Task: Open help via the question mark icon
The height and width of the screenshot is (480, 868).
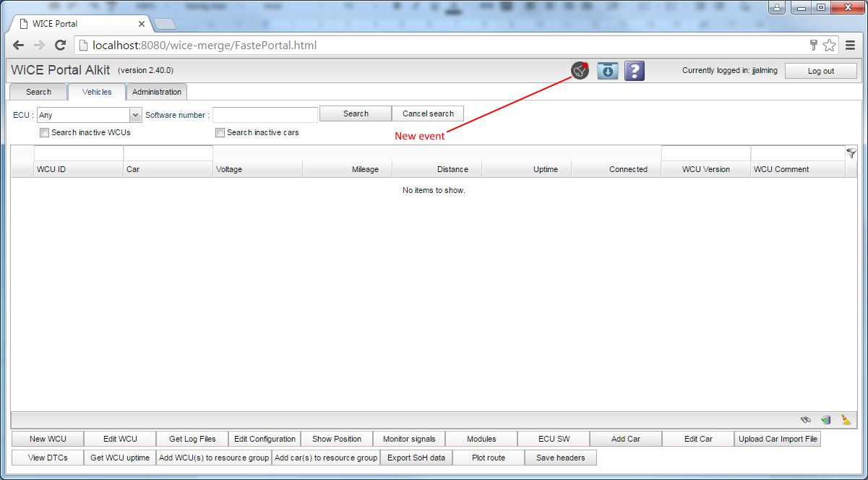Action: coord(634,71)
